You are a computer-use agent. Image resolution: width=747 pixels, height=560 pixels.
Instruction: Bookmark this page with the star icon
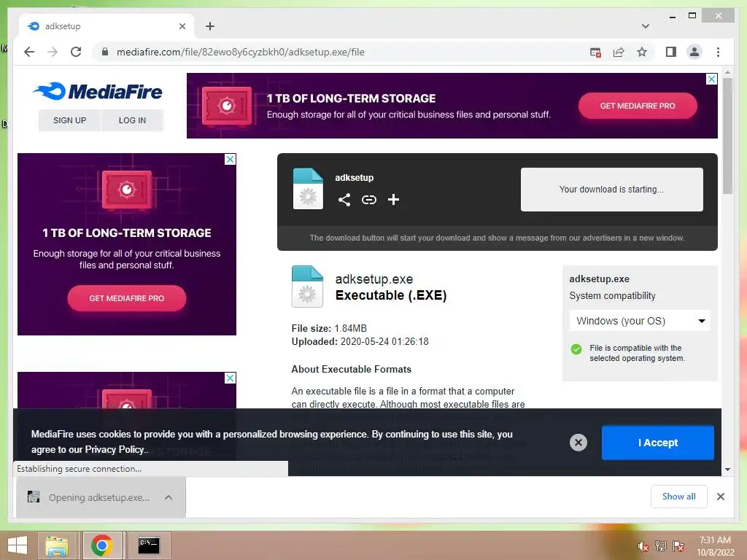click(642, 52)
